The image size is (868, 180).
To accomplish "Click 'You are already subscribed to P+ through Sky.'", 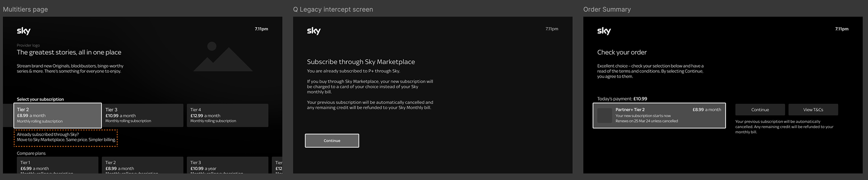I will [354, 71].
